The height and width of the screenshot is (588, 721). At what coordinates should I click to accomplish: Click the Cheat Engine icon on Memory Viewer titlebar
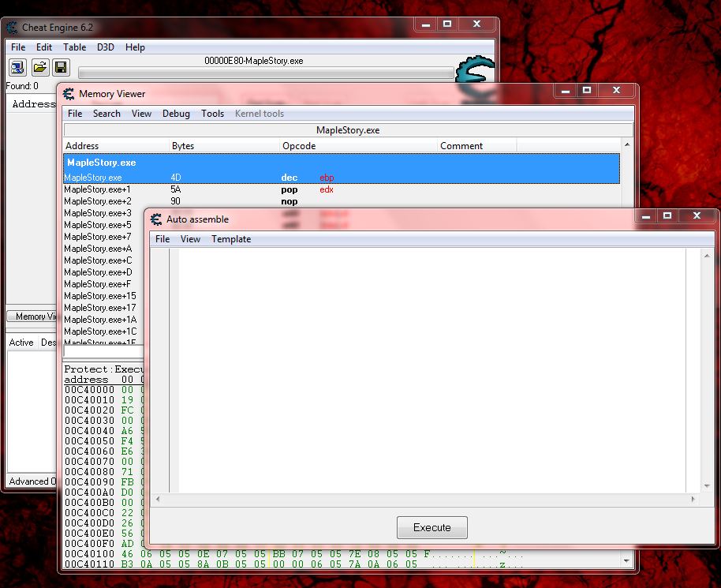click(70, 93)
